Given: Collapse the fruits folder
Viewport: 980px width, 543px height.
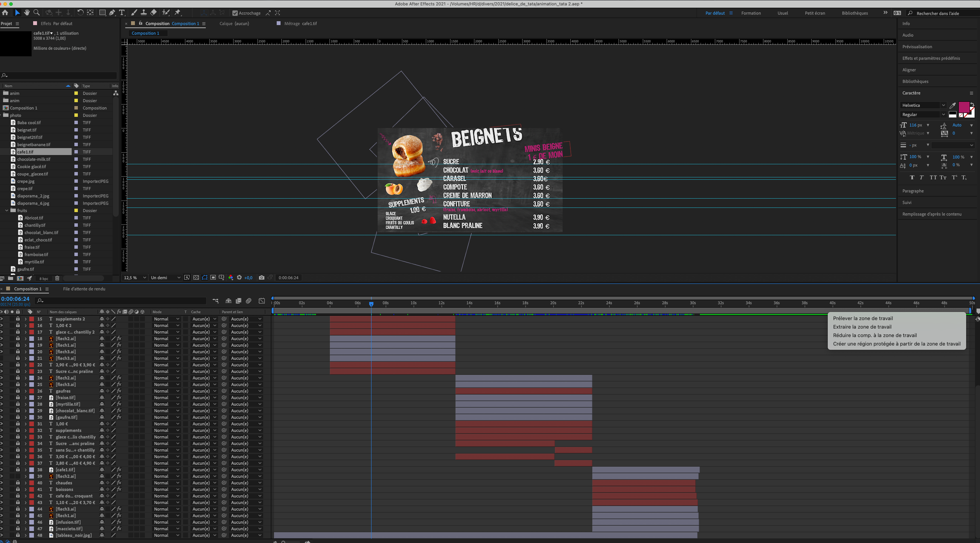Looking at the screenshot, I should click(7, 211).
